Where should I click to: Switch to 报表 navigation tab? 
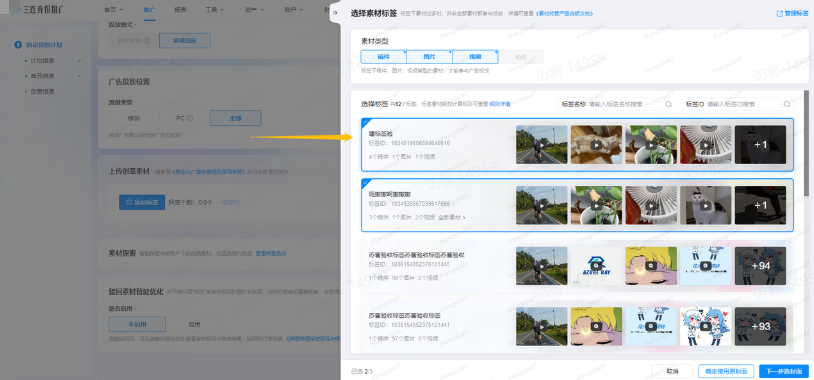180,10
